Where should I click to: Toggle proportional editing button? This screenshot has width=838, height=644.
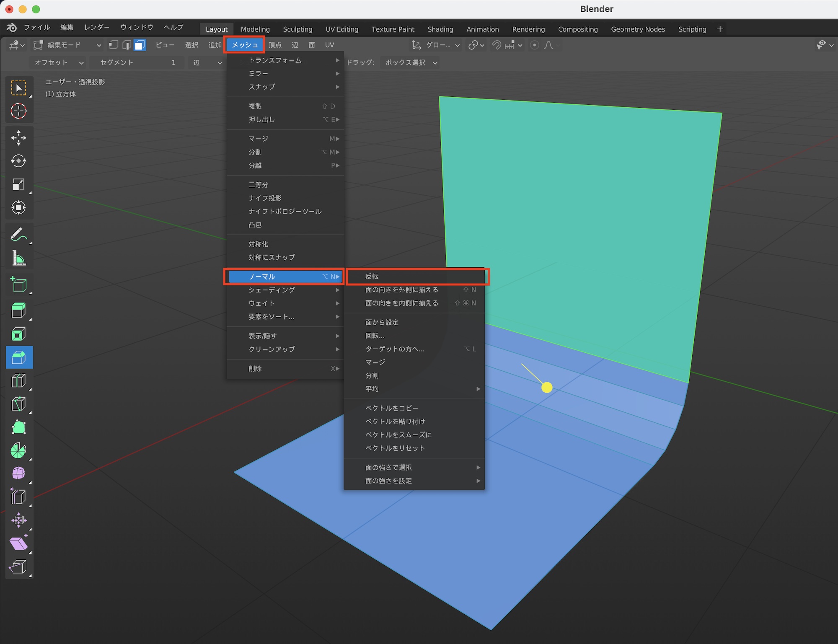[x=534, y=45]
